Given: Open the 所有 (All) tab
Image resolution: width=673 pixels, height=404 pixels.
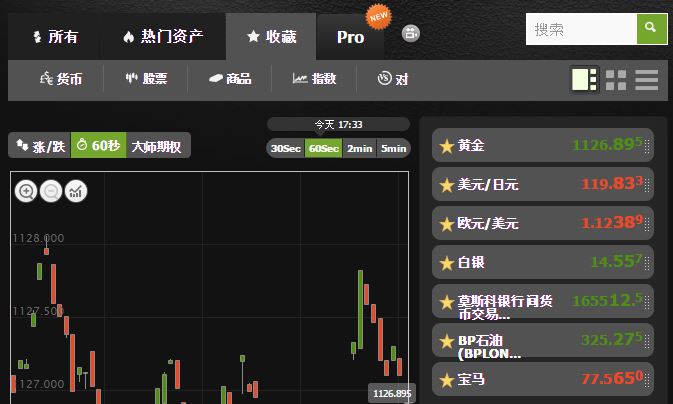Looking at the screenshot, I should tap(54, 36).
